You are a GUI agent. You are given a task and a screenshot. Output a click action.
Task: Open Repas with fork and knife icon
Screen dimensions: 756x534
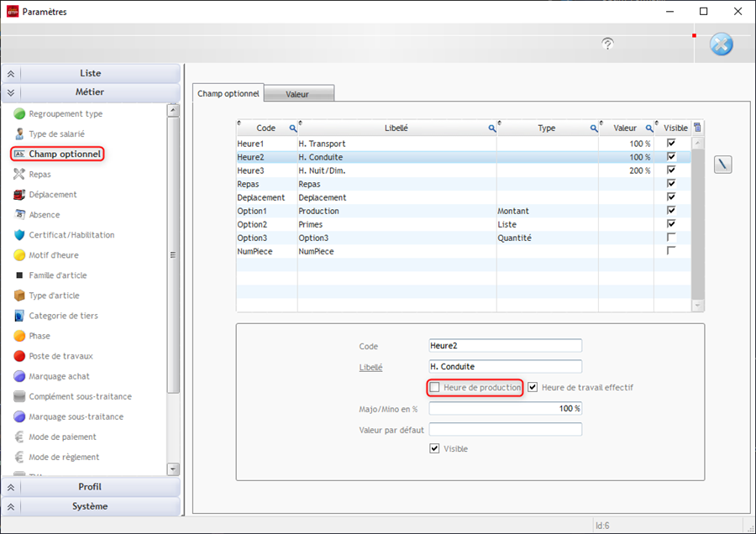(x=39, y=175)
